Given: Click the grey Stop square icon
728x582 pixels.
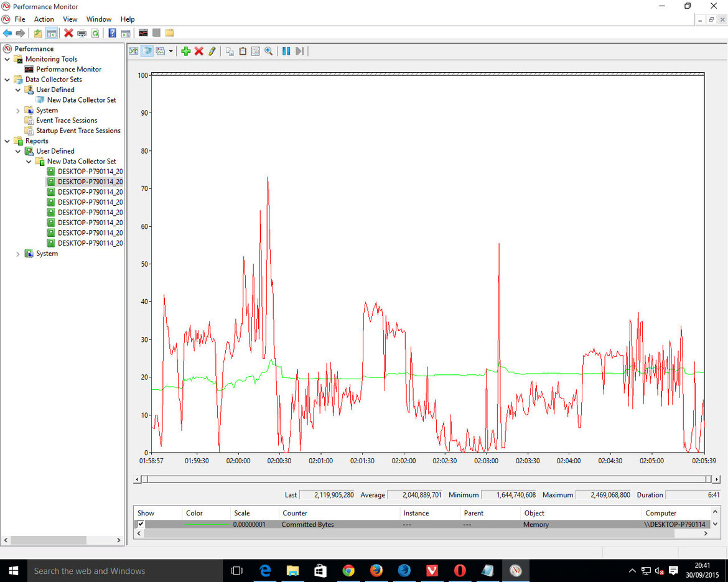Looking at the screenshot, I should click(156, 33).
